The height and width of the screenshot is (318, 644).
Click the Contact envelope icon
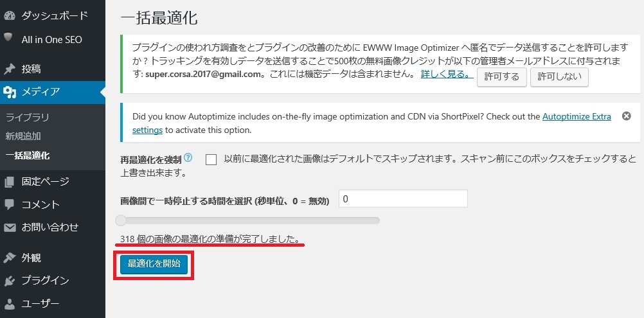click(x=9, y=227)
